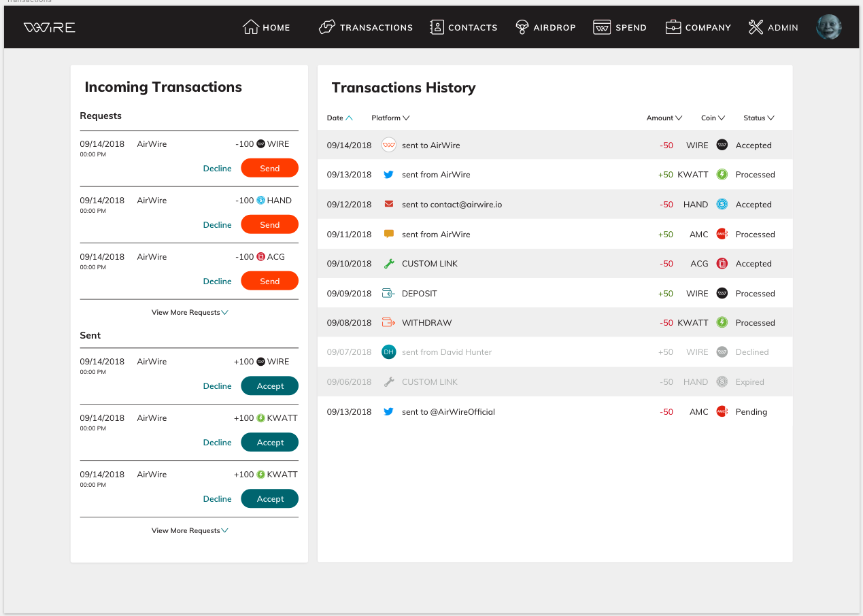Viewport: 863px width, 616px height.
Task: Click the Expired status text
Action: click(x=749, y=382)
